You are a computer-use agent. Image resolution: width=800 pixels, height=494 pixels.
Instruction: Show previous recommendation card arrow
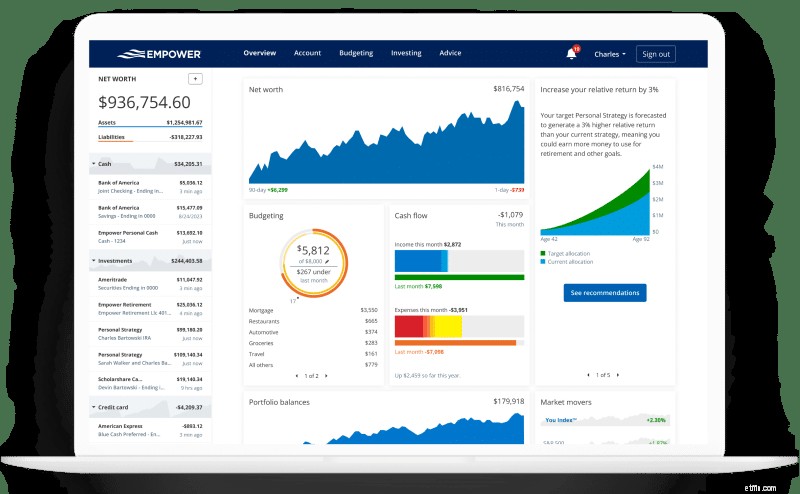click(x=588, y=375)
